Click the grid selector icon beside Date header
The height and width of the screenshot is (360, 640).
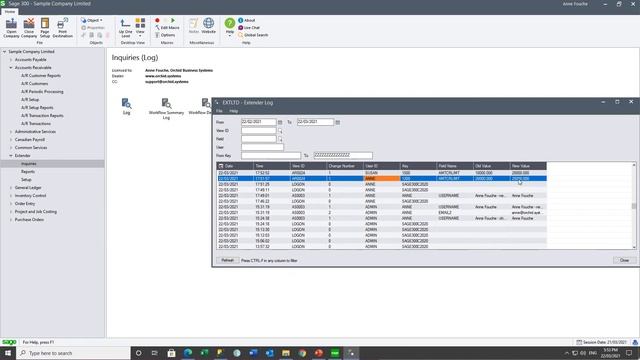pyautogui.click(x=221, y=166)
